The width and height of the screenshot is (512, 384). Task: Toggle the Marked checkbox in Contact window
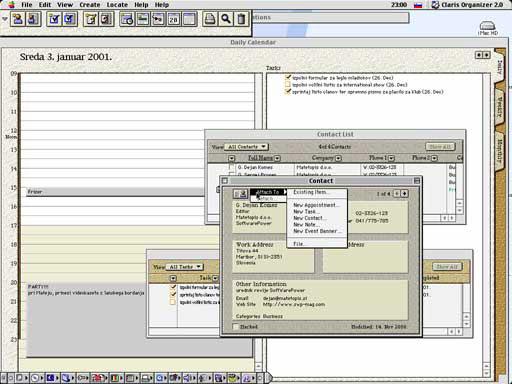pyautogui.click(x=236, y=327)
